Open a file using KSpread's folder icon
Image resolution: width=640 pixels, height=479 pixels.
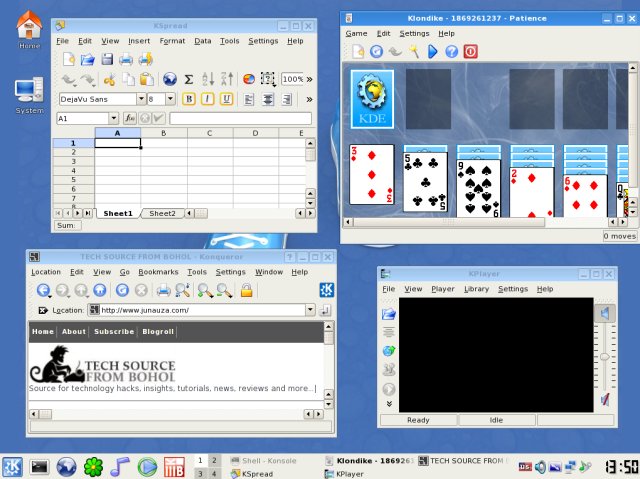[88, 60]
